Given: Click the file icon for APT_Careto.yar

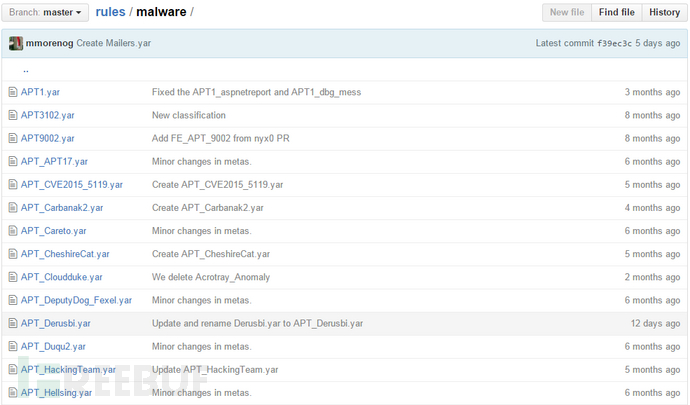Looking at the screenshot, I should tap(13, 231).
